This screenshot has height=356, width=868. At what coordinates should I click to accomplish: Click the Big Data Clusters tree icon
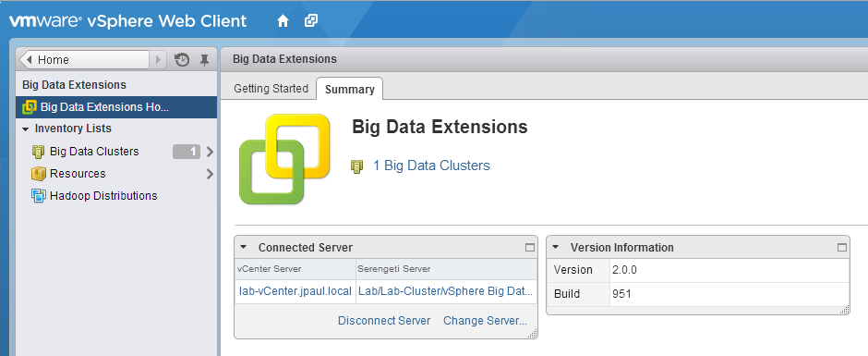click(x=38, y=152)
